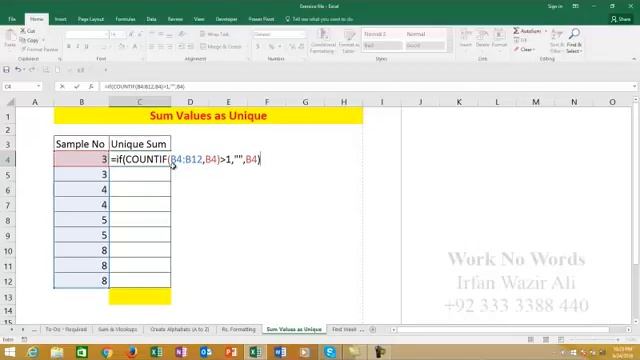Open the To-Do - Required sheet tab
Viewport: 640px width, 360px height.
point(66,329)
